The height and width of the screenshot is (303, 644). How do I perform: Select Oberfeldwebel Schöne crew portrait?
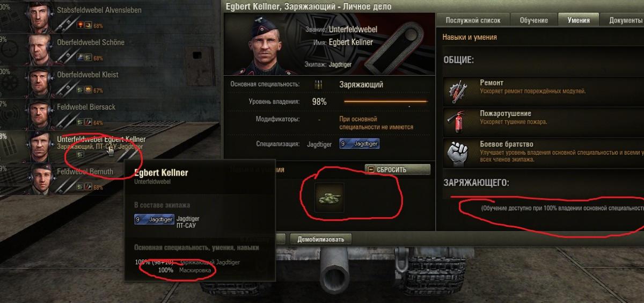coord(38,49)
